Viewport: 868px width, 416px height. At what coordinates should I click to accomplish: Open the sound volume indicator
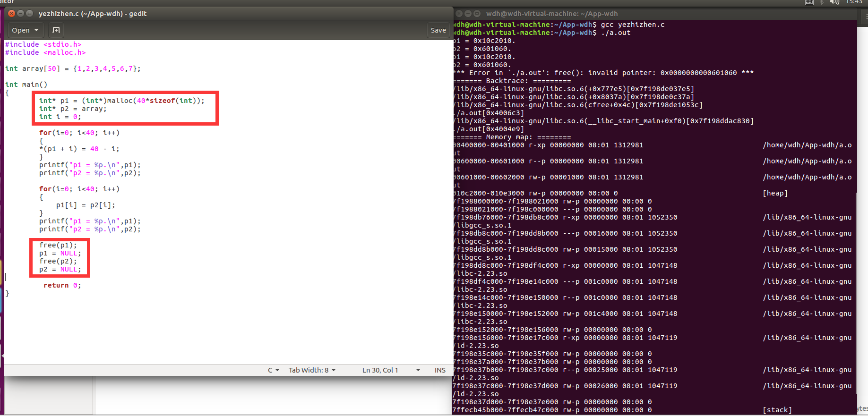[x=834, y=2]
